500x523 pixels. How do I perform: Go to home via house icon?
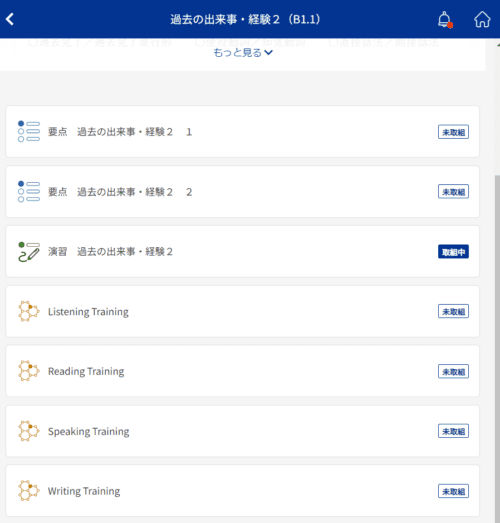(482, 19)
